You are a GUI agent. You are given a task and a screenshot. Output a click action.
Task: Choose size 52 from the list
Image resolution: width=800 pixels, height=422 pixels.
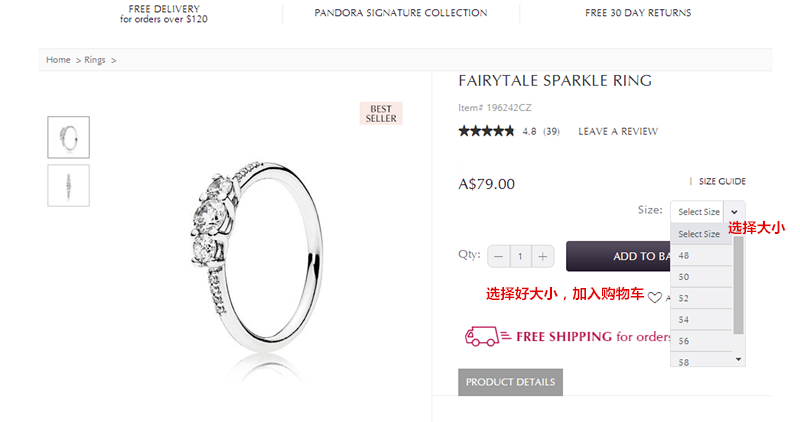point(701,299)
